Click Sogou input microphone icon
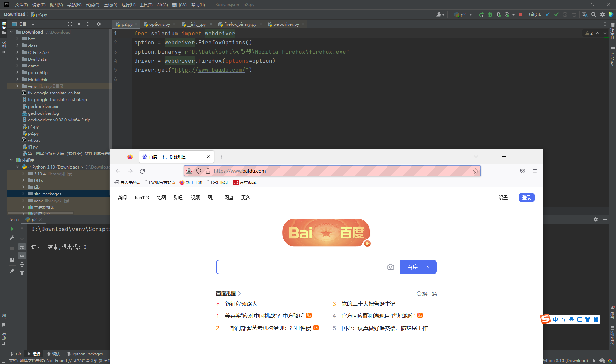This screenshot has width=616, height=364. click(571, 320)
